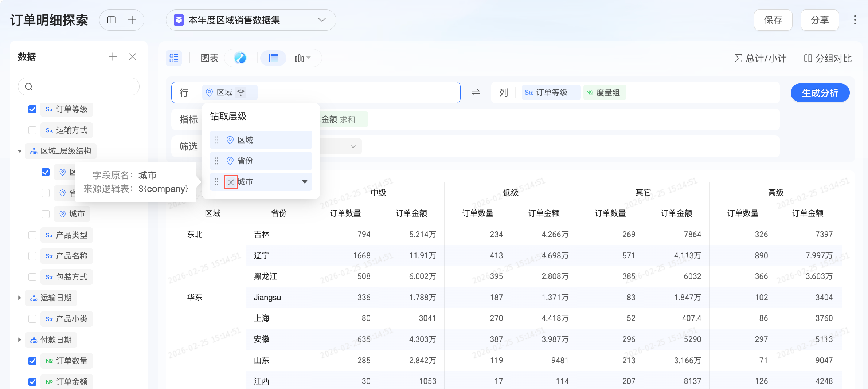868x389 pixels.
Task: Collapse the 区域_层级结构 tree node
Action: click(20, 151)
